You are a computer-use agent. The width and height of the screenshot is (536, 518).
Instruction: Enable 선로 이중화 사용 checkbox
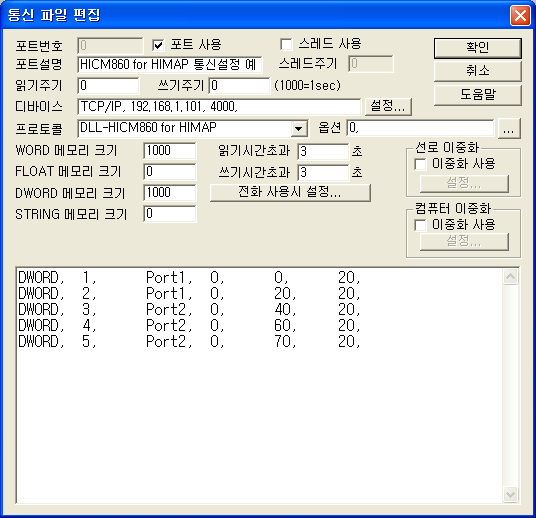click(420, 164)
